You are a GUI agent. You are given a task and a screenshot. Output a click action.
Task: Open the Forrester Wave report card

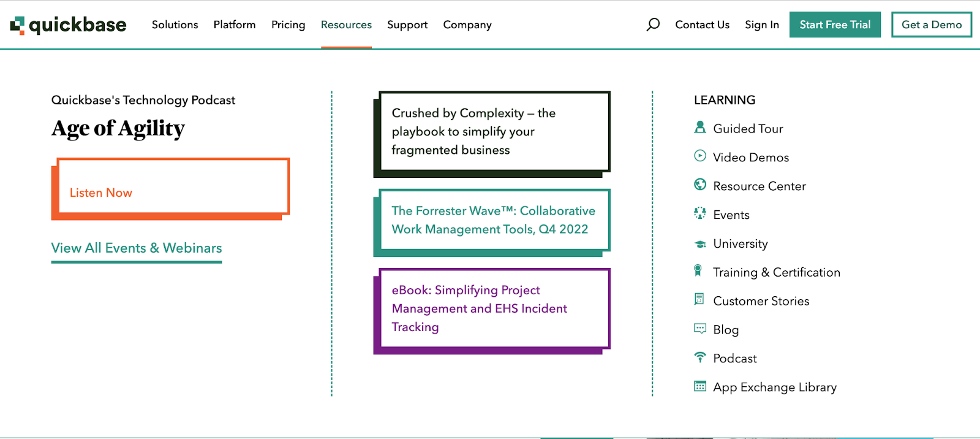point(493,220)
